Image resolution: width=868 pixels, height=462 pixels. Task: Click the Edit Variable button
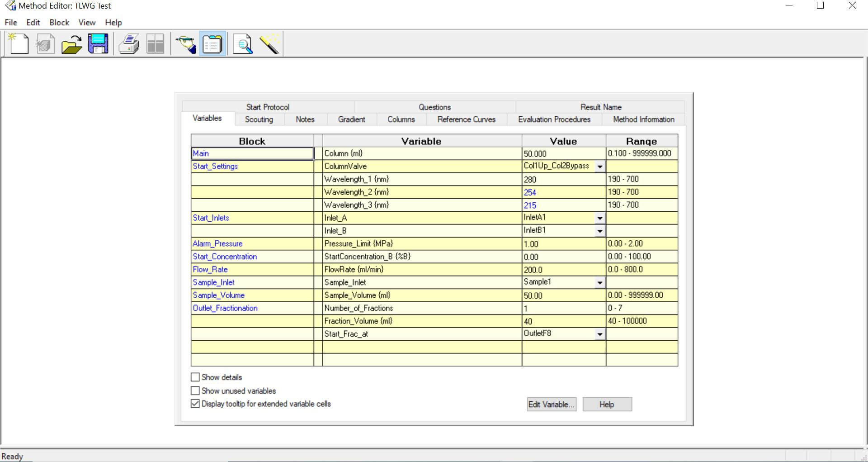pos(552,404)
